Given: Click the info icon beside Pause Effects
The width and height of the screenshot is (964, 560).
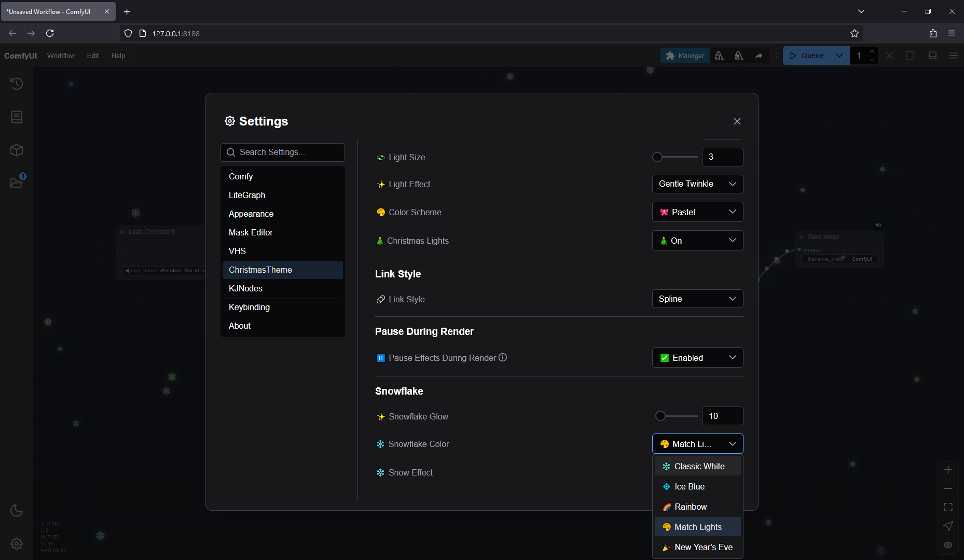Looking at the screenshot, I should click(x=503, y=357).
